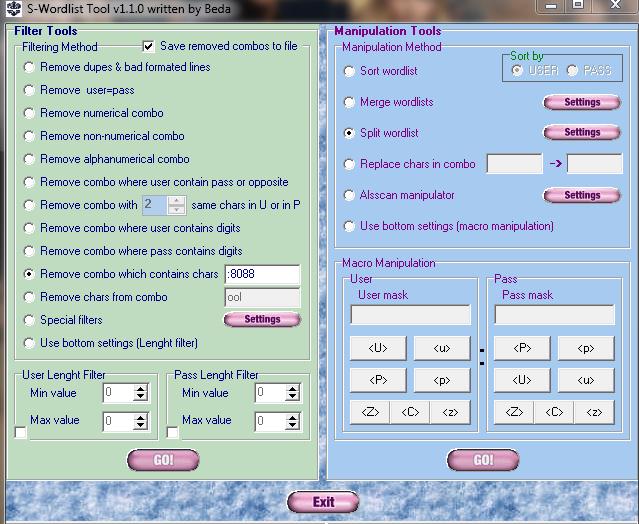Open Split wordlist Settings button
This screenshot has width=639, height=524.
[x=582, y=132]
